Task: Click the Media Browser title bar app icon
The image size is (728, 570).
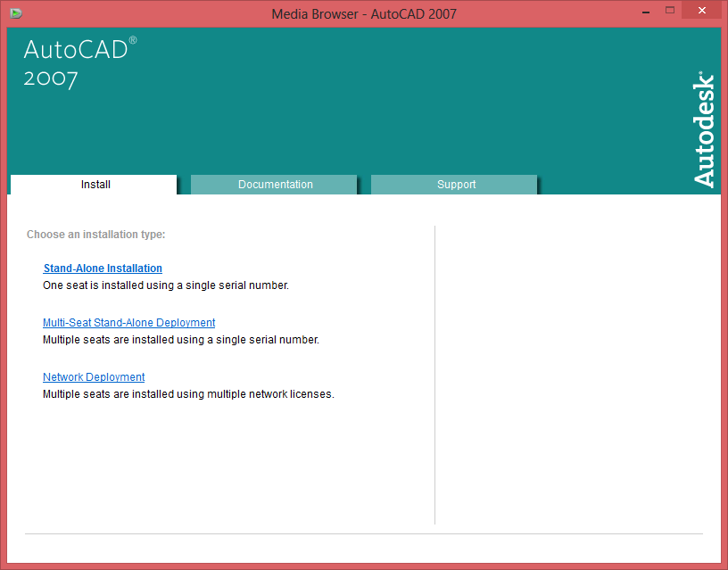Action: (16, 13)
